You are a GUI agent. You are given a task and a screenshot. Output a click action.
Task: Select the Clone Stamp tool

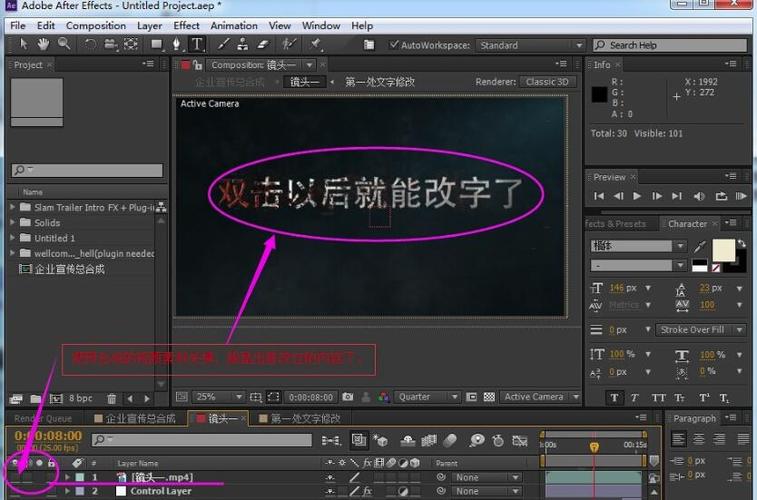tap(243, 44)
